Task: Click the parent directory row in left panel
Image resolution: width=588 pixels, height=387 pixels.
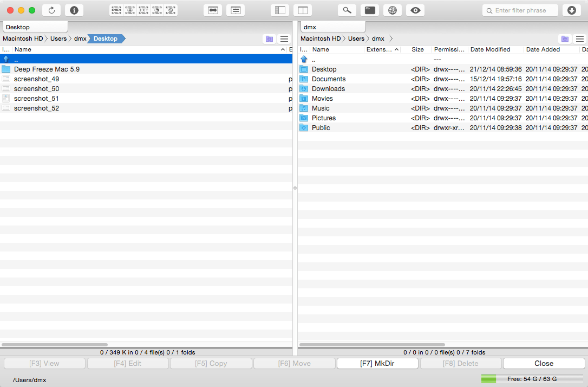Action: click(146, 59)
